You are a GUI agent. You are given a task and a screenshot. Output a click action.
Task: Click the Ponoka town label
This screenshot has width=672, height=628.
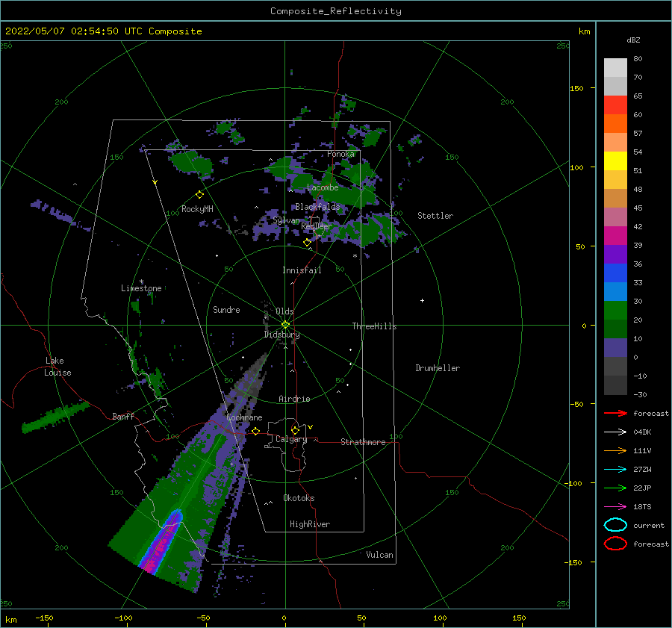340,154
